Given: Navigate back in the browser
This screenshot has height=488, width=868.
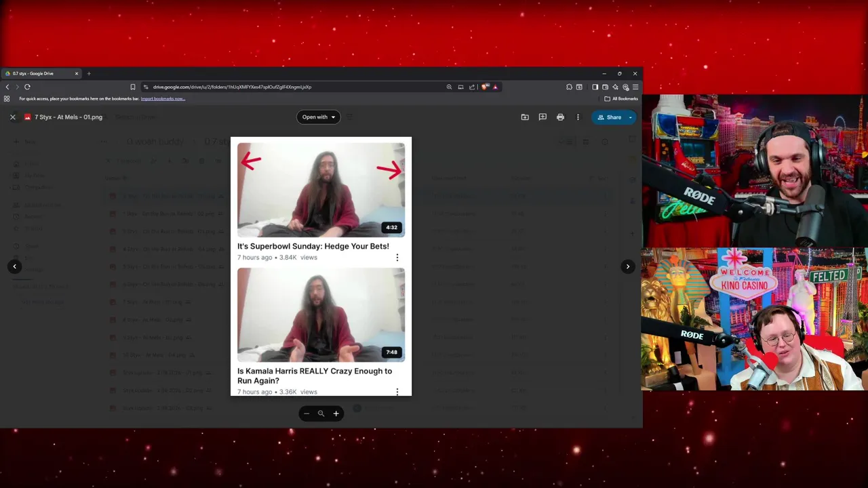Looking at the screenshot, I should tap(7, 87).
